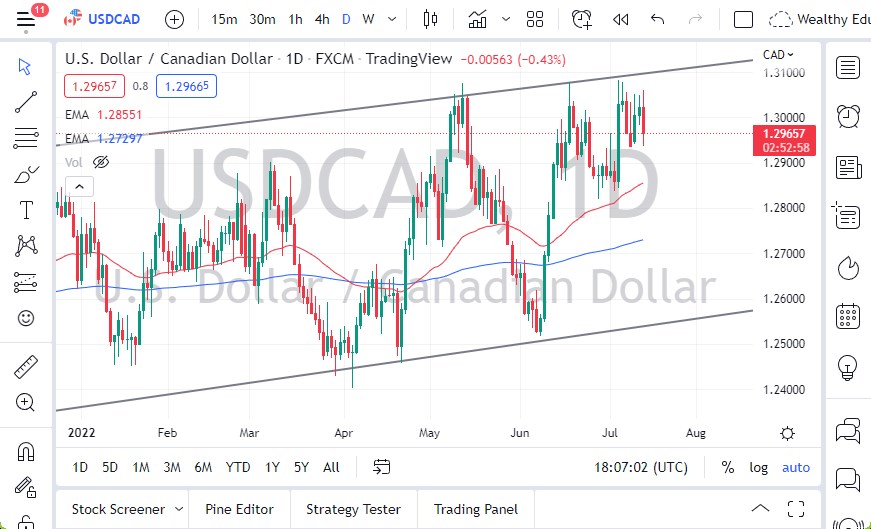The image size is (871, 529).
Task: Open the go to date calendar icon
Action: coord(382,467)
